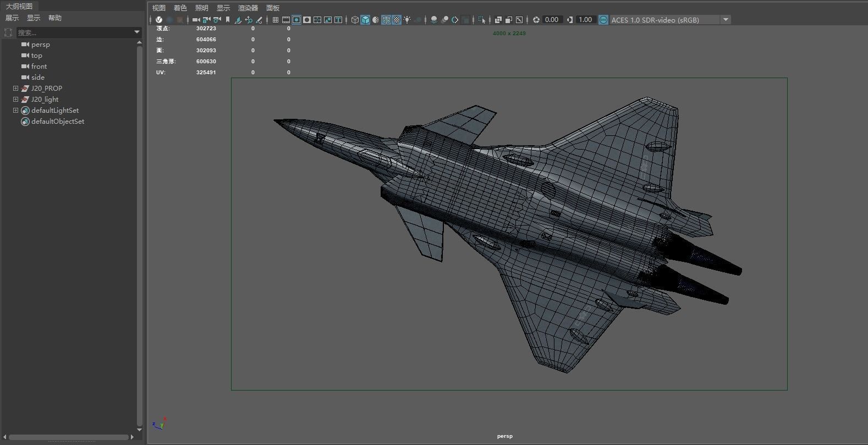
Task: Select the J20_PROP item in Outliner
Action: (x=47, y=89)
